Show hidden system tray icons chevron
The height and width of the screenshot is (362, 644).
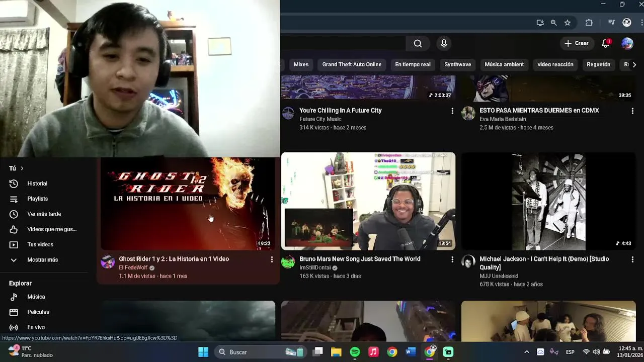point(526,352)
